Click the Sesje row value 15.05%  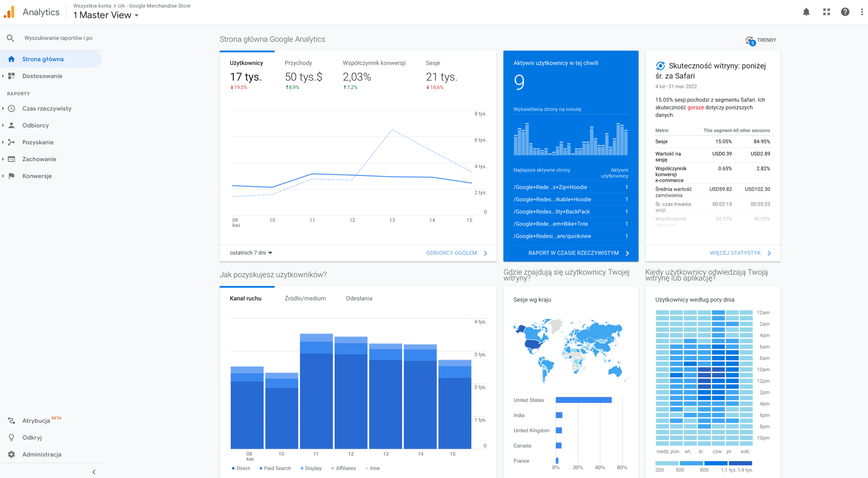[x=724, y=142]
